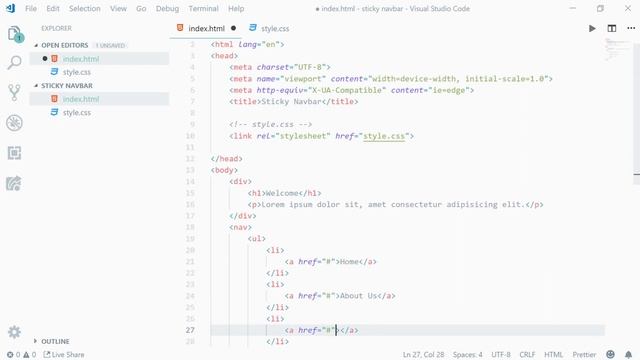Click the EXPLORER panel title

[x=56, y=28]
